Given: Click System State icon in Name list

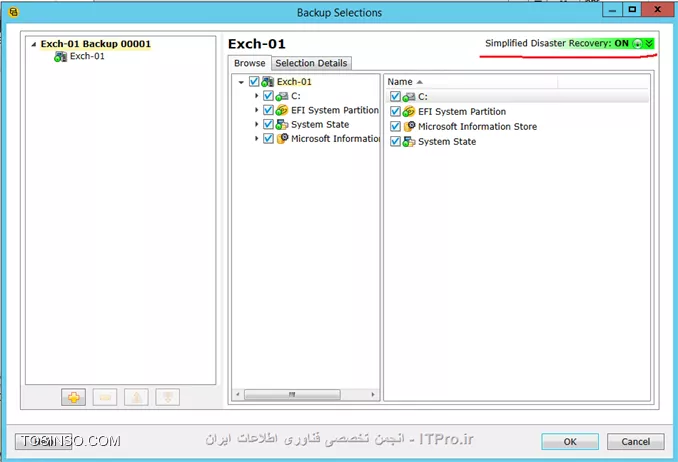Looking at the screenshot, I should (409, 141).
